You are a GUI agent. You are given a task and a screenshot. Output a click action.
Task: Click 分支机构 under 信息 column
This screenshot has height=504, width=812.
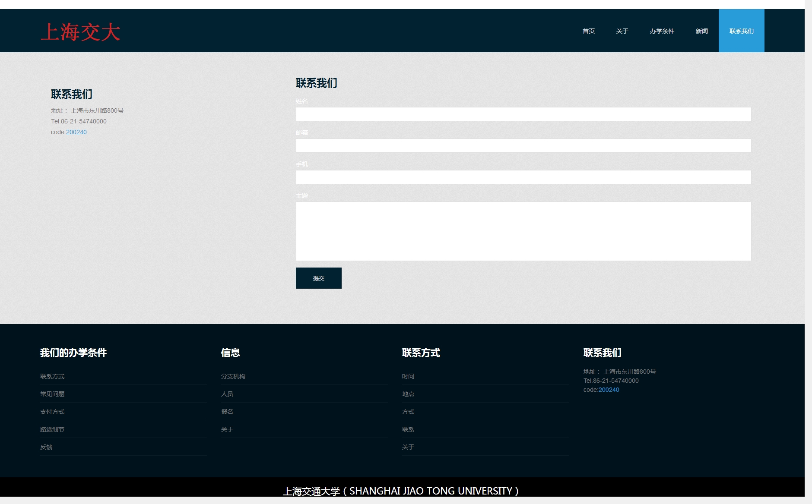pyautogui.click(x=233, y=376)
